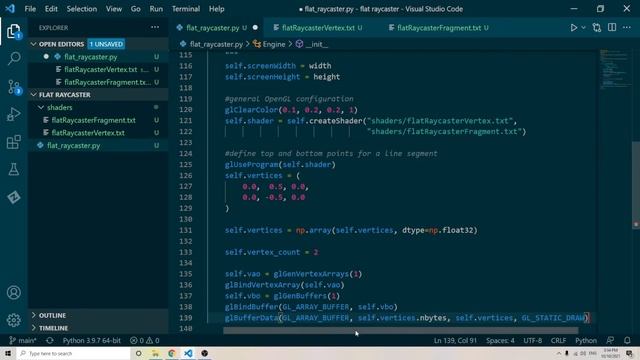Click the Engine breadcrumb
Screen dimensions: 640x360
(x=269, y=44)
